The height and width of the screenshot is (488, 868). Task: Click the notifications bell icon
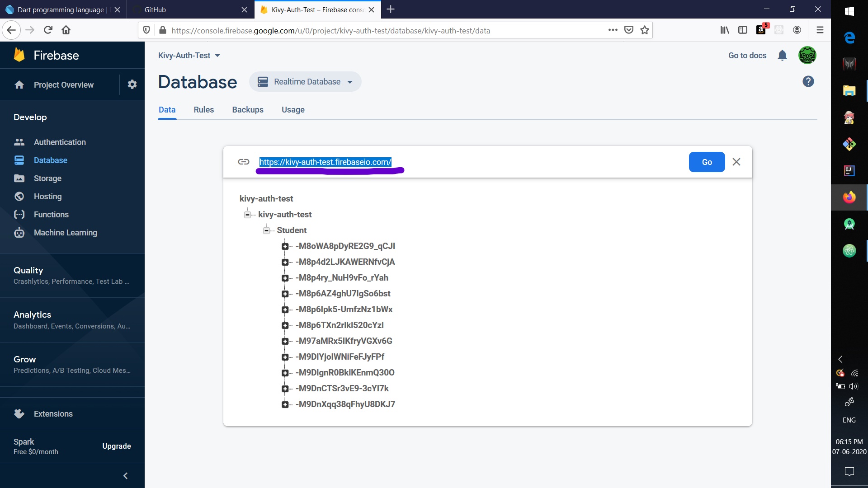point(782,56)
